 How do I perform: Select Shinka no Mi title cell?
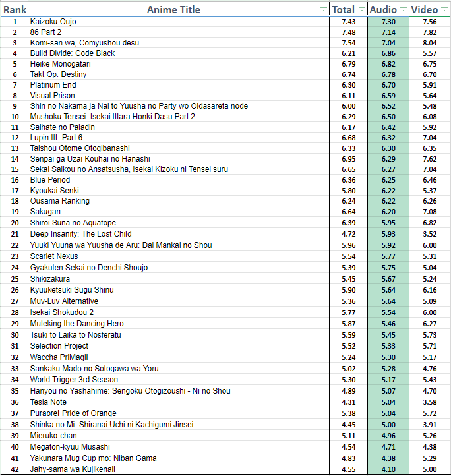click(179, 425)
